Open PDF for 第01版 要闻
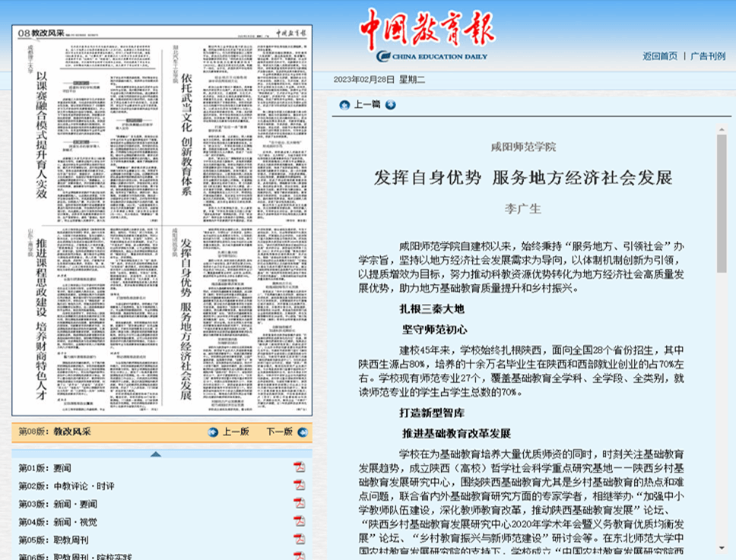Screen dimensions: 736x560 pyautogui.click(x=300, y=467)
